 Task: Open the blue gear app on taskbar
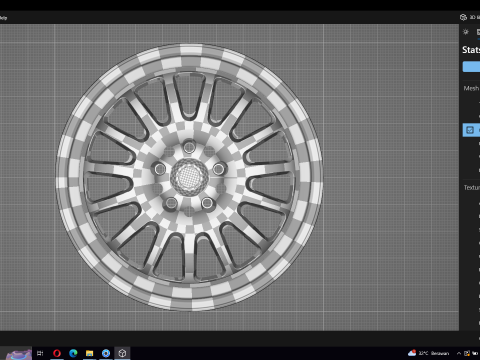(106, 353)
